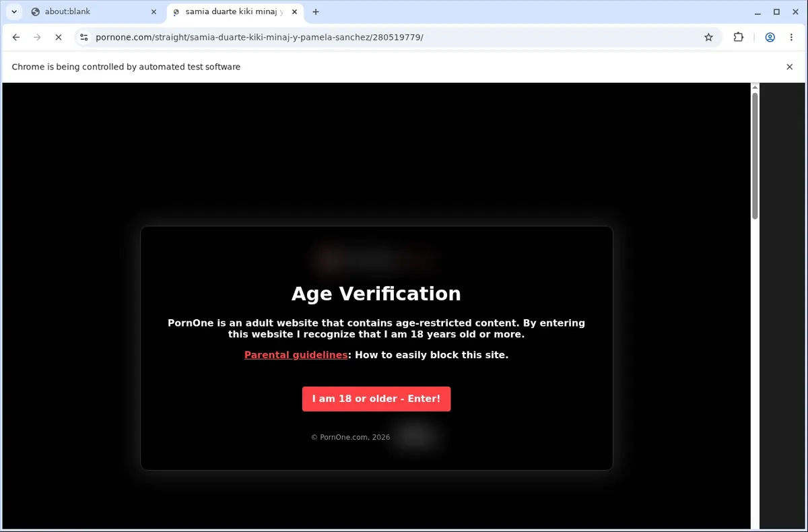The width and height of the screenshot is (808, 532).
Task: Open the tab search dropdown arrow
Action: coord(14,11)
